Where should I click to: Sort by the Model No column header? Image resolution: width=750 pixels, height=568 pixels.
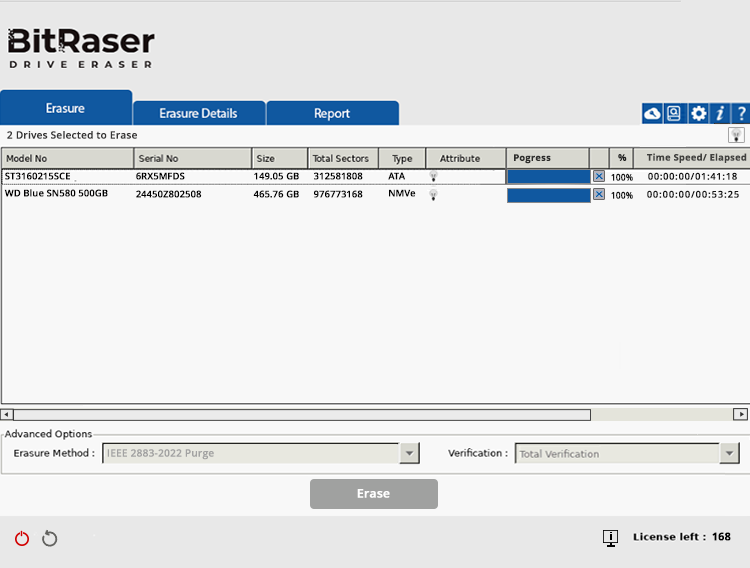[x=67, y=158]
